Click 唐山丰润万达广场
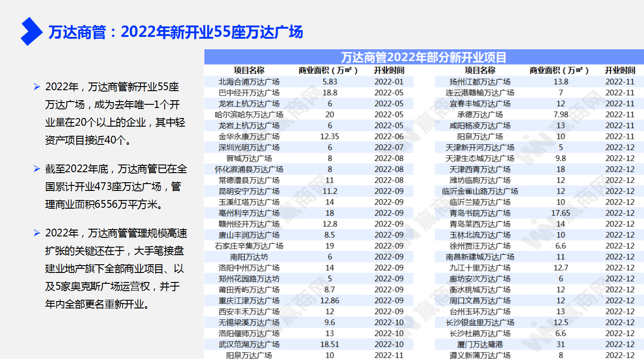 click(x=249, y=235)
